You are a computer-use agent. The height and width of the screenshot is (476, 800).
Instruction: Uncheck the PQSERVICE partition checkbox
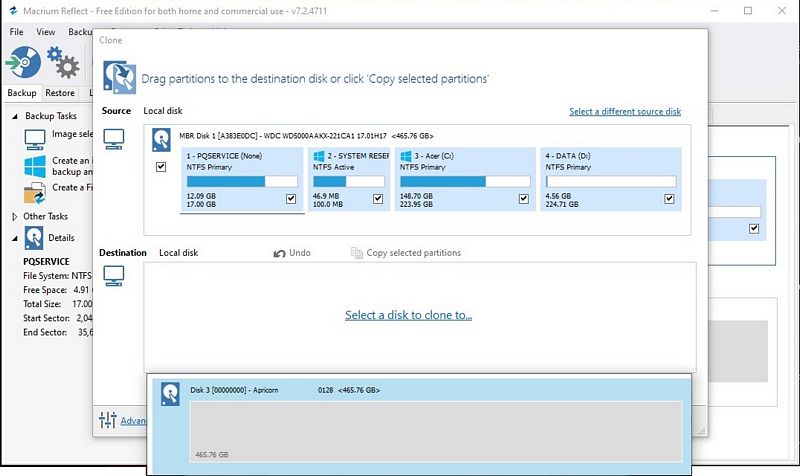click(x=291, y=199)
